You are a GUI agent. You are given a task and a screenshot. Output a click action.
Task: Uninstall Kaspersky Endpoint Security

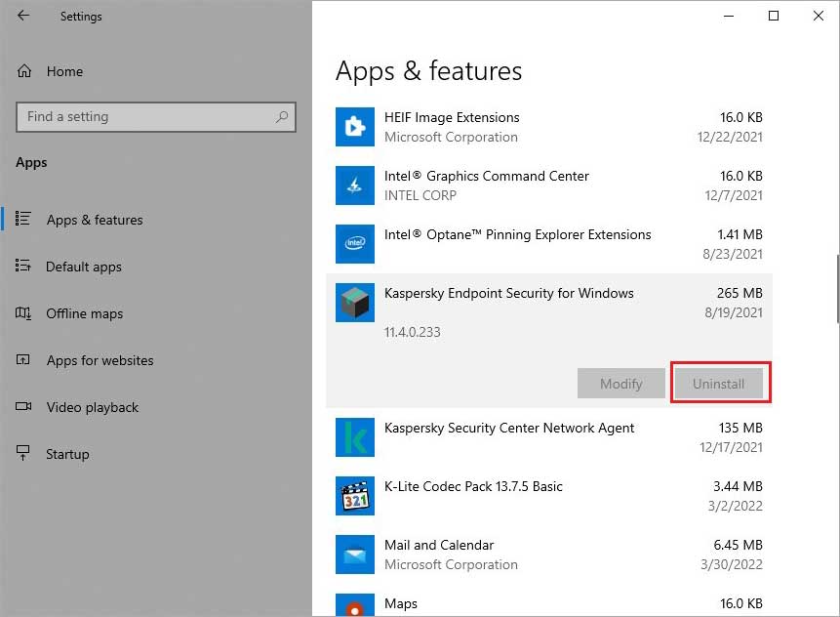pos(718,384)
